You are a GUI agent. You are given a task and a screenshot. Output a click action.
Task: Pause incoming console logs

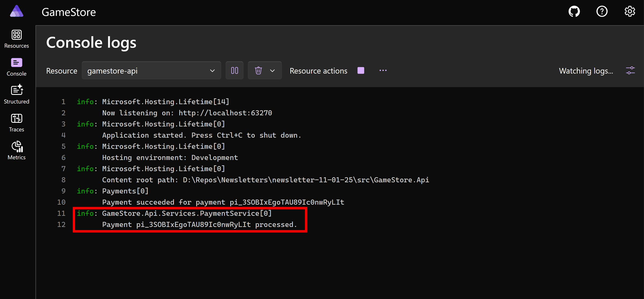coord(234,71)
